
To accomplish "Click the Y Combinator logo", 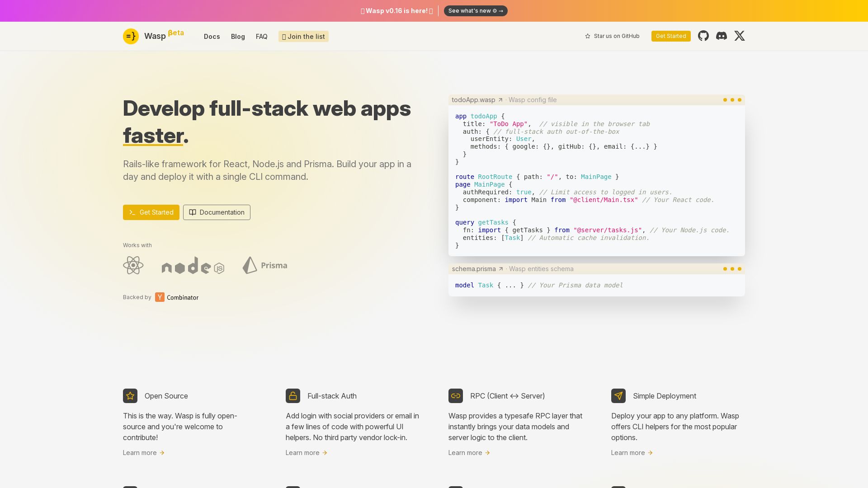I will pyautogui.click(x=176, y=297).
